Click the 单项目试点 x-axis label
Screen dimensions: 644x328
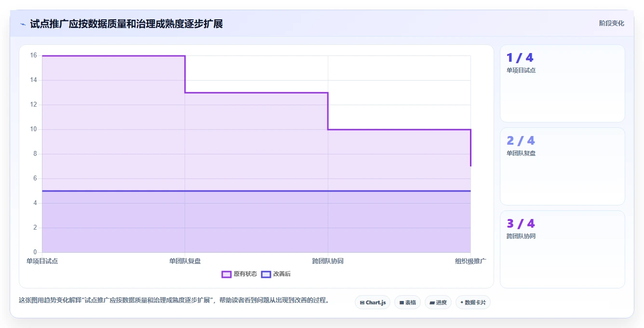click(42, 261)
